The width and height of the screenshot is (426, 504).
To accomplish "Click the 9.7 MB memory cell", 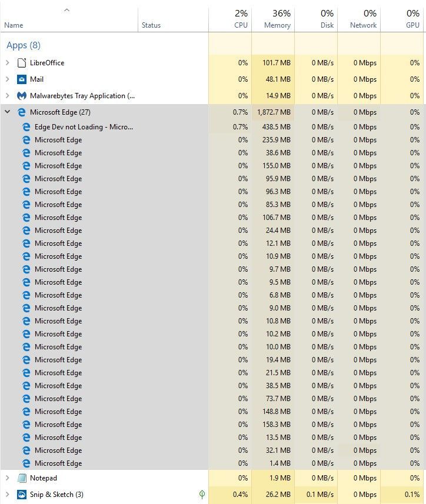I will (x=273, y=269).
